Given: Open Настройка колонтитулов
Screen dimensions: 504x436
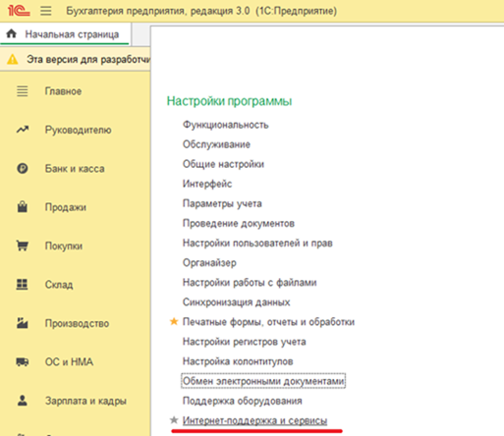Looking at the screenshot, I should point(238,361).
